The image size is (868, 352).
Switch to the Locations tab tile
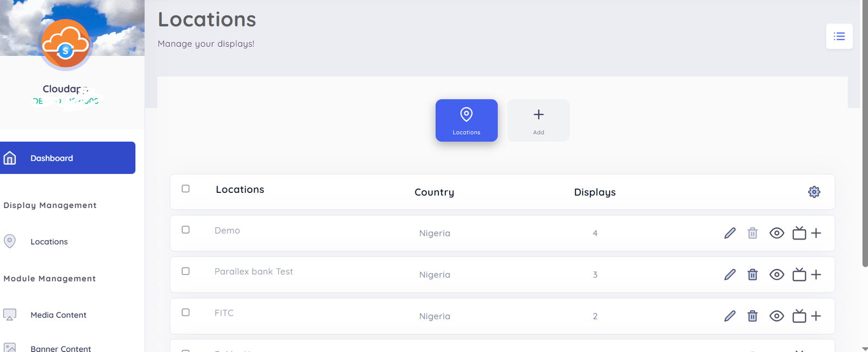466,121
